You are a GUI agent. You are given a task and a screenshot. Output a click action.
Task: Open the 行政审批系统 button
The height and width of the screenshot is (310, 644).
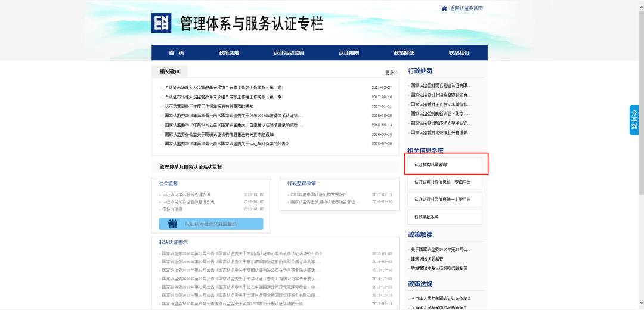[444, 217]
